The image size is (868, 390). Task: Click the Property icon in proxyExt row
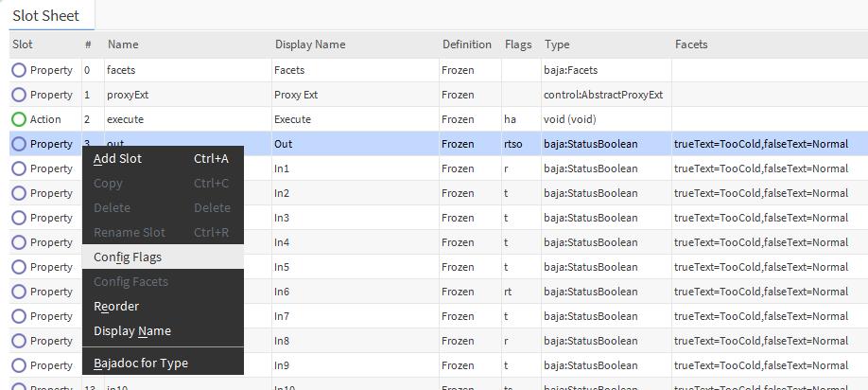(x=19, y=95)
